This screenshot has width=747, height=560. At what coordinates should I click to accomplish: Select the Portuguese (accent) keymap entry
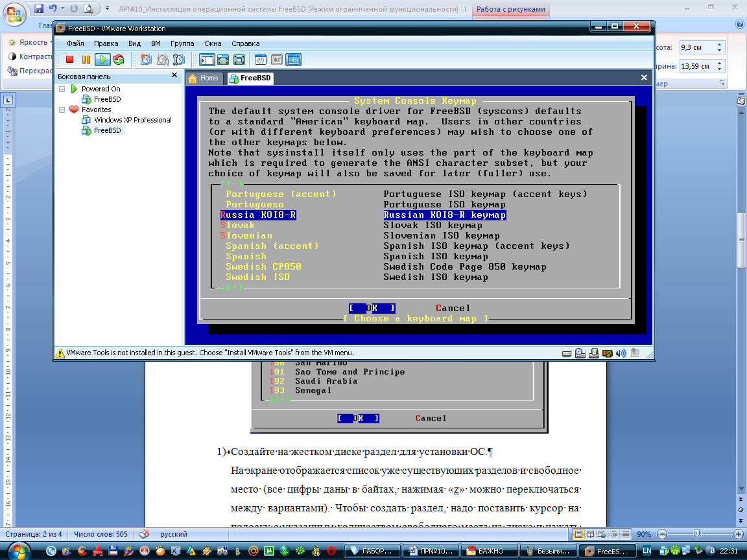(x=281, y=194)
